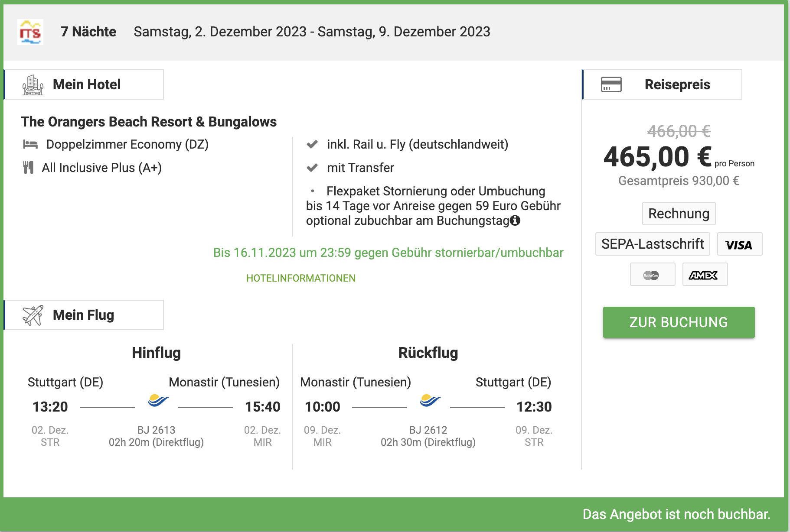This screenshot has height=532, width=790.
Task: Choose the Rechnung payment option
Action: click(x=679, y=214)
